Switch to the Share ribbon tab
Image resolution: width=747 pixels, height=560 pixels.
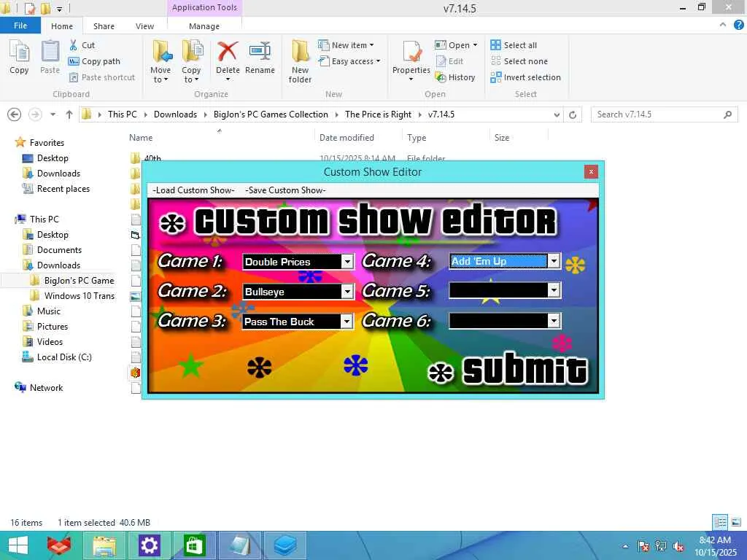point(104,26)
